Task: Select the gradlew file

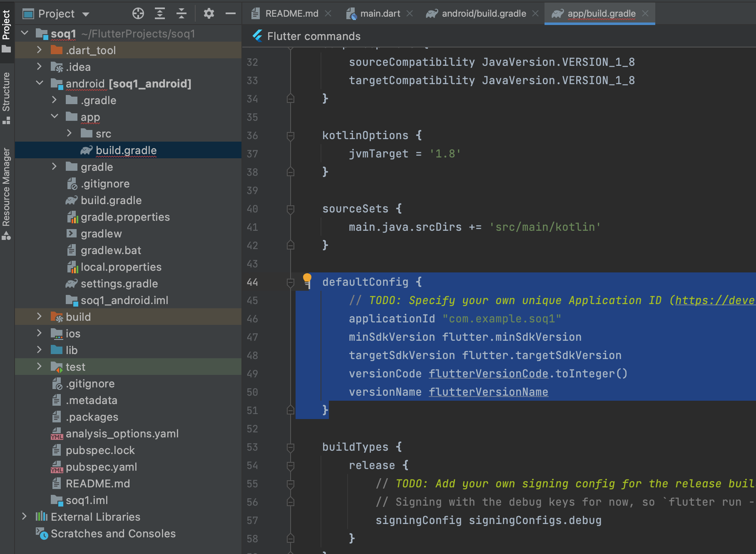Action: (x=128, y=233)
